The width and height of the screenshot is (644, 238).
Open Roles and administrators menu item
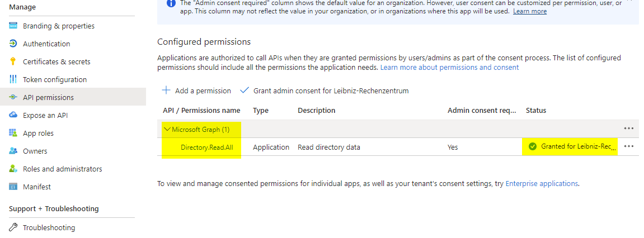[x=62, y=169]
